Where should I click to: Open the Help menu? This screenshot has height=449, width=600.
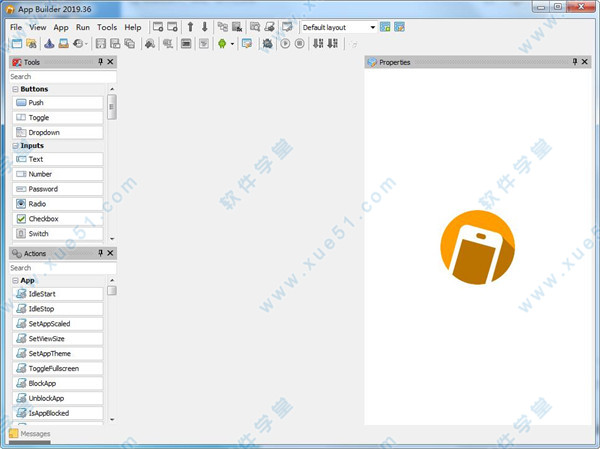[x=133, y=27]
